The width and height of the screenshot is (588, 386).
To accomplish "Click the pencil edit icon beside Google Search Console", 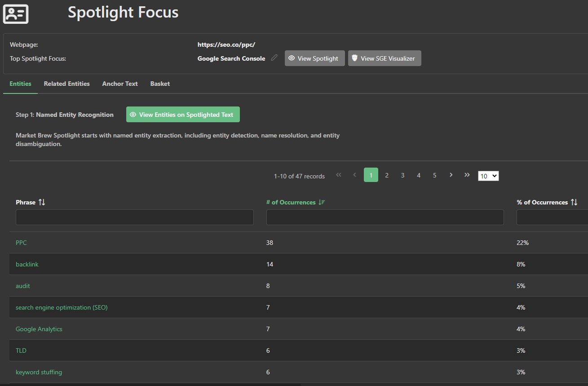I will [x=274, y=58].
